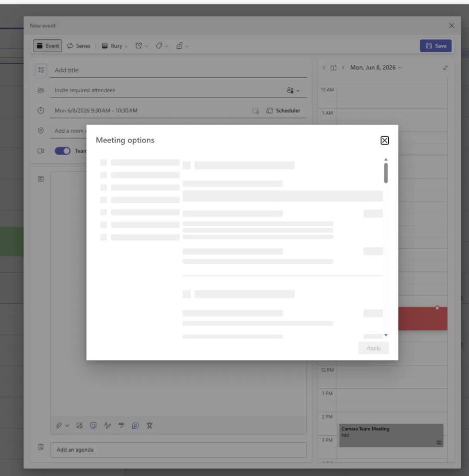Screen dimensions: 469x476
Task: Click the Meeting options heading
Action: pyautogui.click(x=125, y=140)
